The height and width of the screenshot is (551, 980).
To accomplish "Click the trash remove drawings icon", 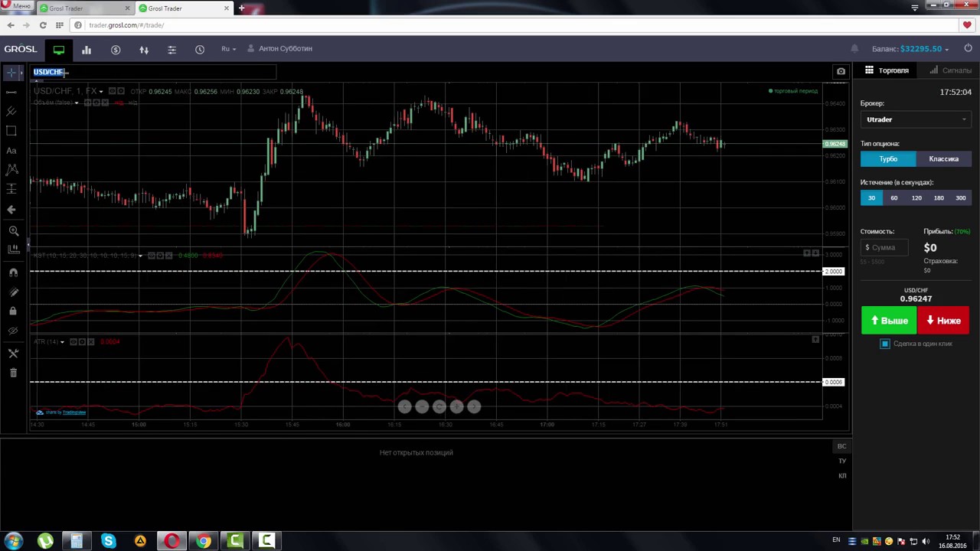I will click(x=13, y=373).
